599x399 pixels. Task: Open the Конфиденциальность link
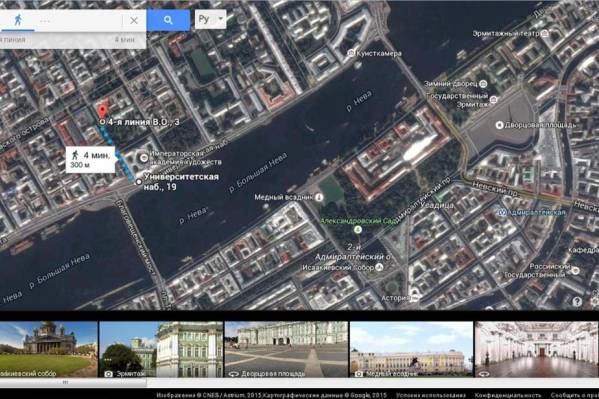[x=508, y=395]
